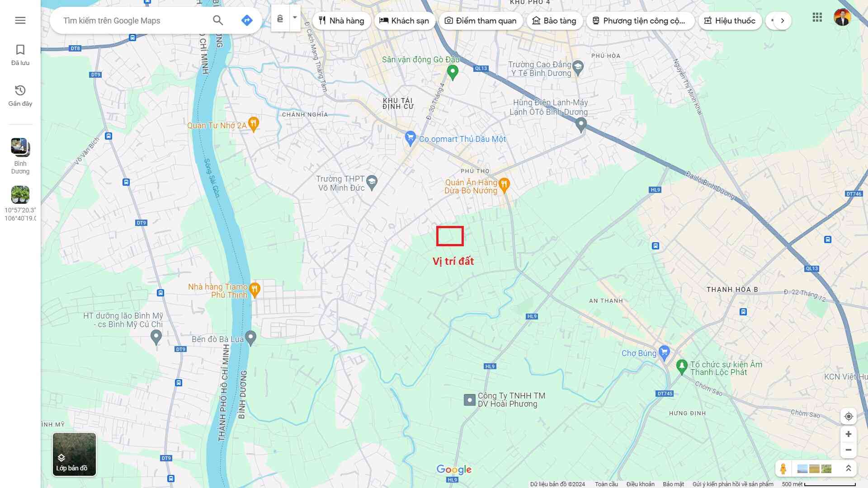Select the Khách sạn category chip
Viewport: 868px width, 488px height.
[405, 21]
